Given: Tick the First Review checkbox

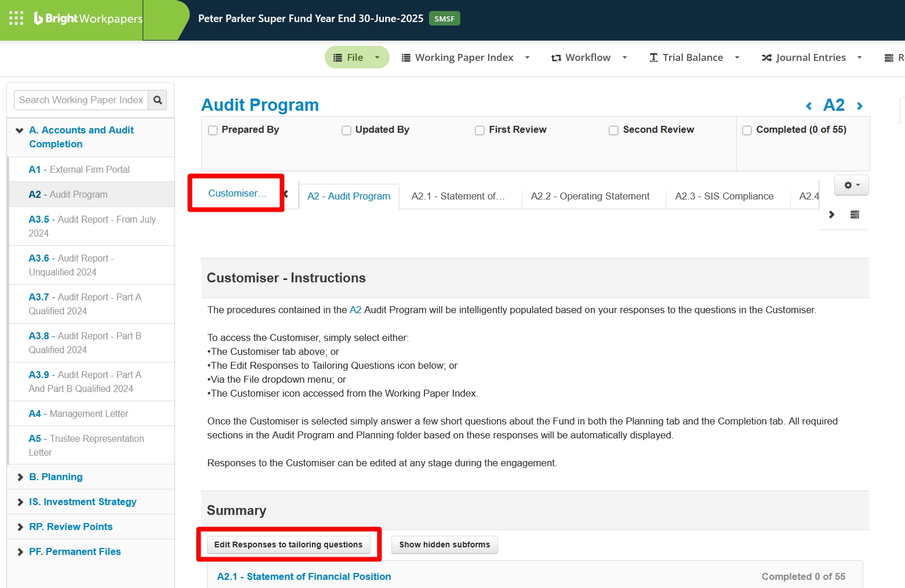Looking at the screenshot, I should [x=479, y=130].
